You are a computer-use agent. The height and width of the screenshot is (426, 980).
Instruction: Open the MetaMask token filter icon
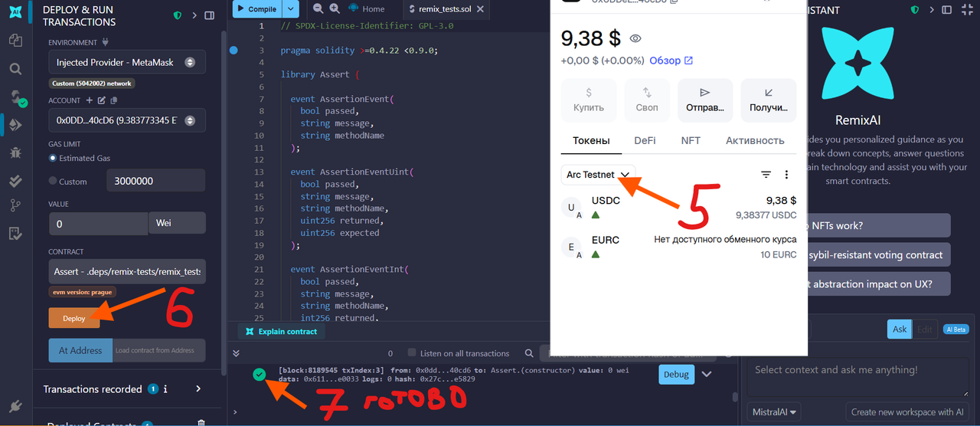pyautogui.click(x=766, y=175)
